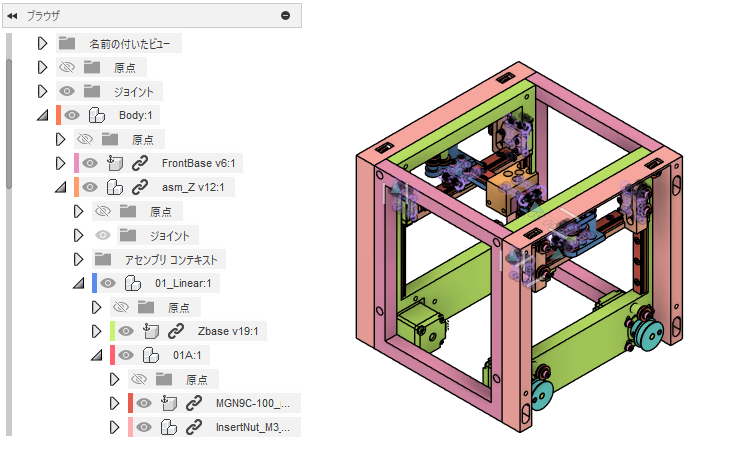Viewport: 753px width, 457px height.
Task: Click blue color bar beside 01_Linear:1
Action: tap(95, 283)
